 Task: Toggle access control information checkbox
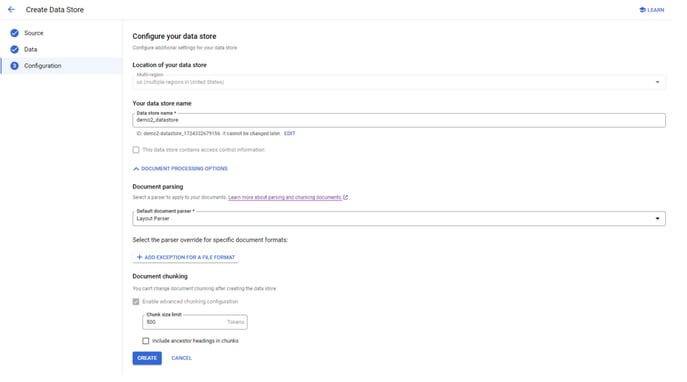136,150
